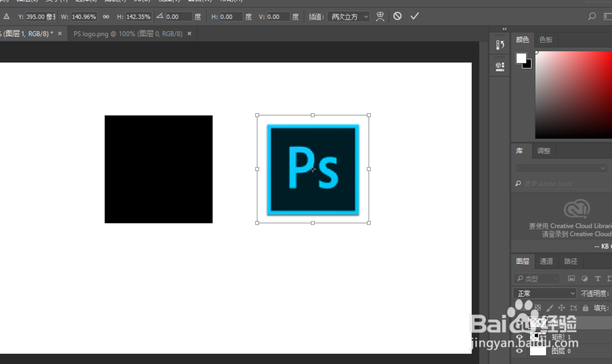Click the W width percentage field
612x364 pixels.
pyautogui.click(x=84, y=17)
